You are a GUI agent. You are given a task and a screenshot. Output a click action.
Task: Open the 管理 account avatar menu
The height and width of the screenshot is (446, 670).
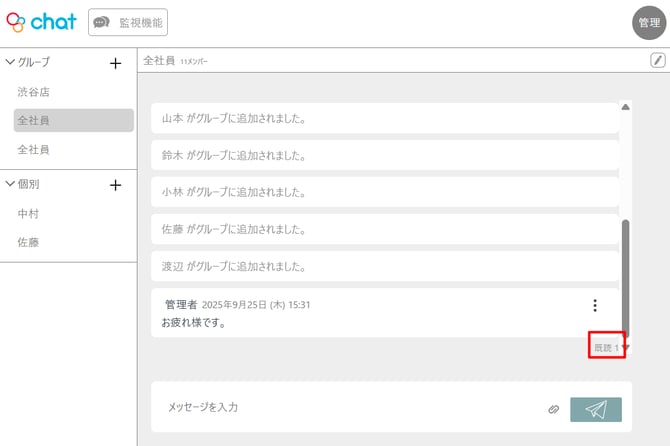(649, 23)
